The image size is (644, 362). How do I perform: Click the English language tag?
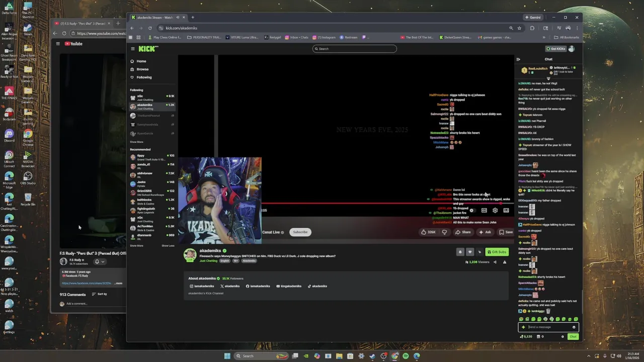click(x=225, y=261)
